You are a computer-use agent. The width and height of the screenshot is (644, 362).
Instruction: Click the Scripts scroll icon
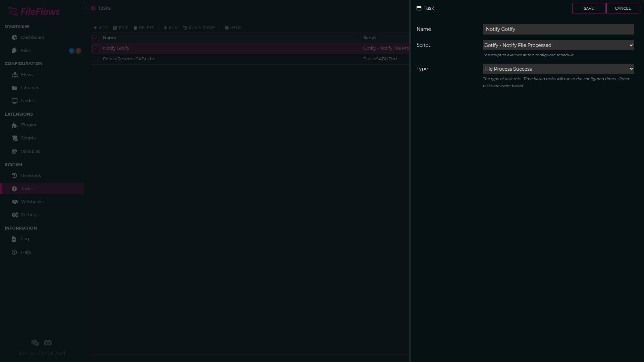tap(15, 138)
